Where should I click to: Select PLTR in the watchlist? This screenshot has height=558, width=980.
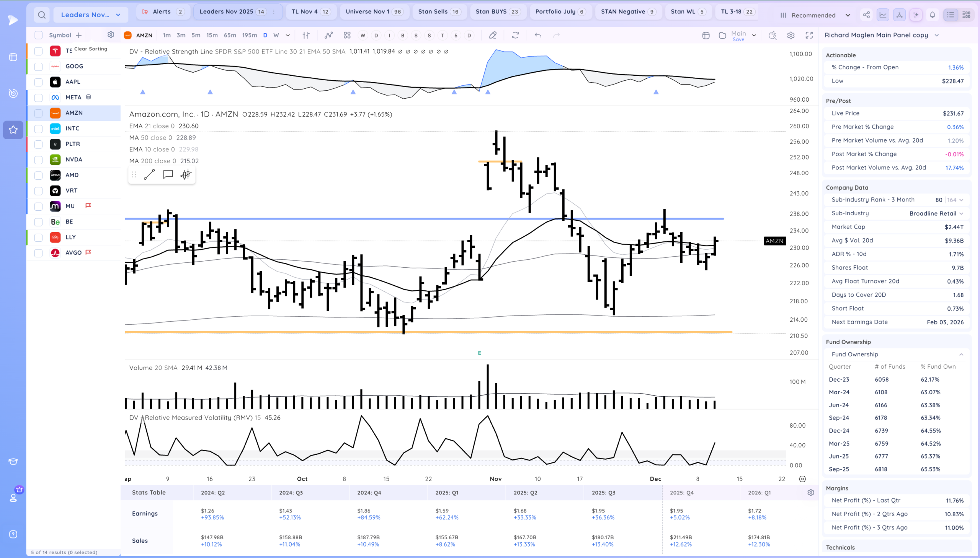(73, 144)
